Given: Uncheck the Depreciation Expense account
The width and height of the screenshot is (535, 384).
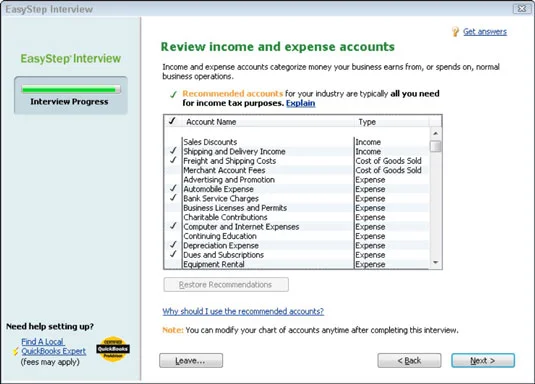Looking at the screenshot, I should pyautogui.click(x=173, y=245).
